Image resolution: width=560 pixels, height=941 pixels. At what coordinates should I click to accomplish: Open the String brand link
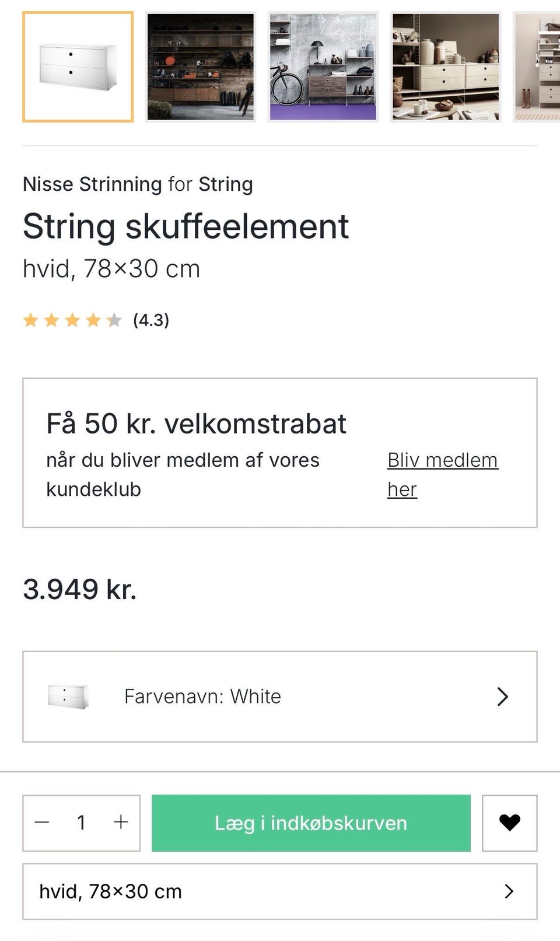pyautogui.click(x=226, y=184)
